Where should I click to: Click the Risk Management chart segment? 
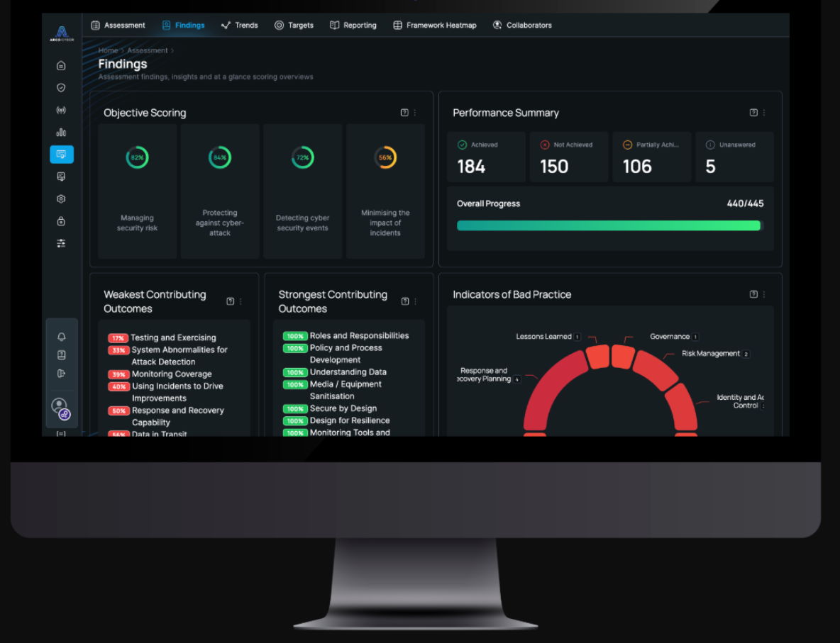coord(654,370)
